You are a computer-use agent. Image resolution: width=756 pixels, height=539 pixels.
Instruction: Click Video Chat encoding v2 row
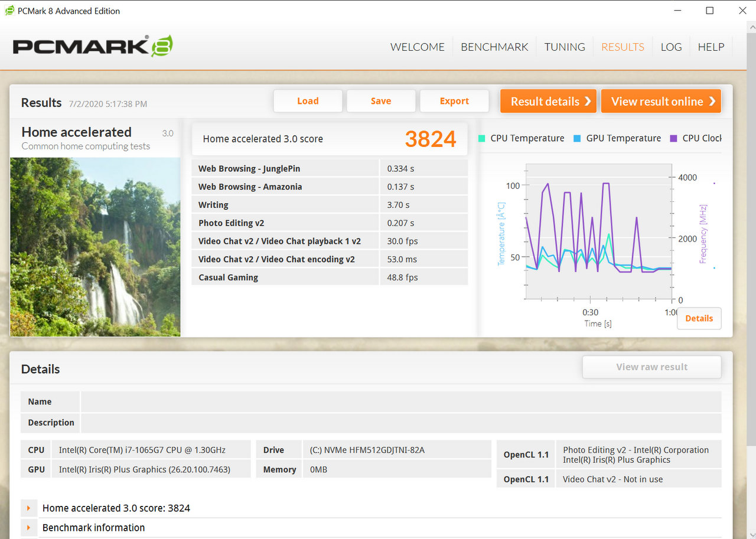pos(330,259)
